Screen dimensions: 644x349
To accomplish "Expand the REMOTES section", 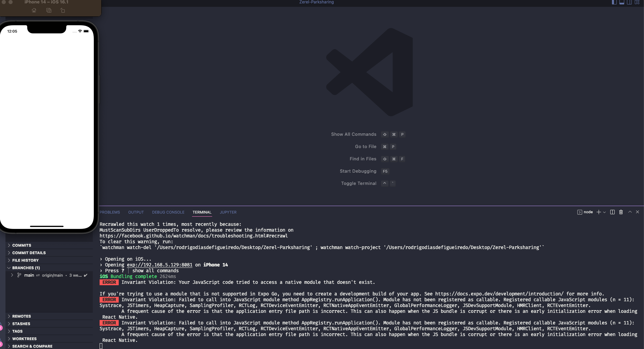I will tap(22, 316).
